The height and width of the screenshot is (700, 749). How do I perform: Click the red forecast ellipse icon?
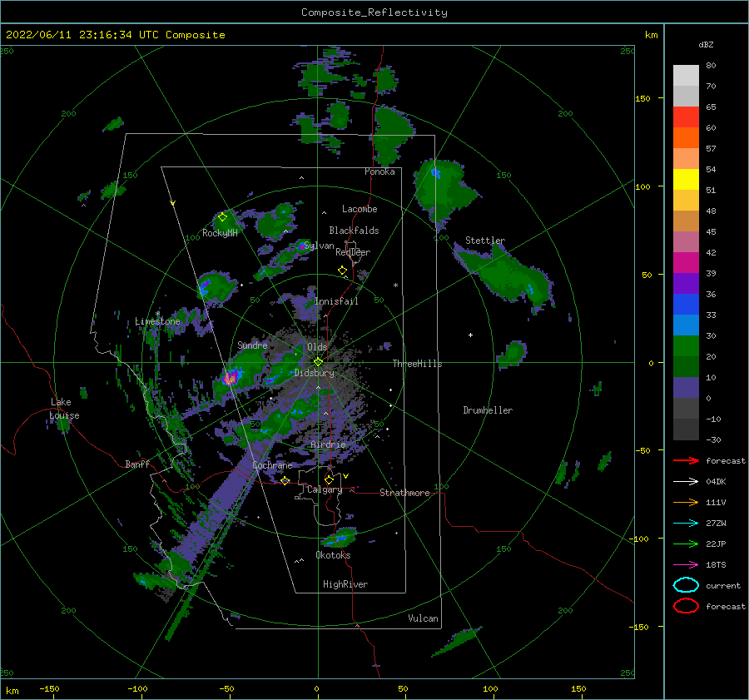(x=686, y=606)
